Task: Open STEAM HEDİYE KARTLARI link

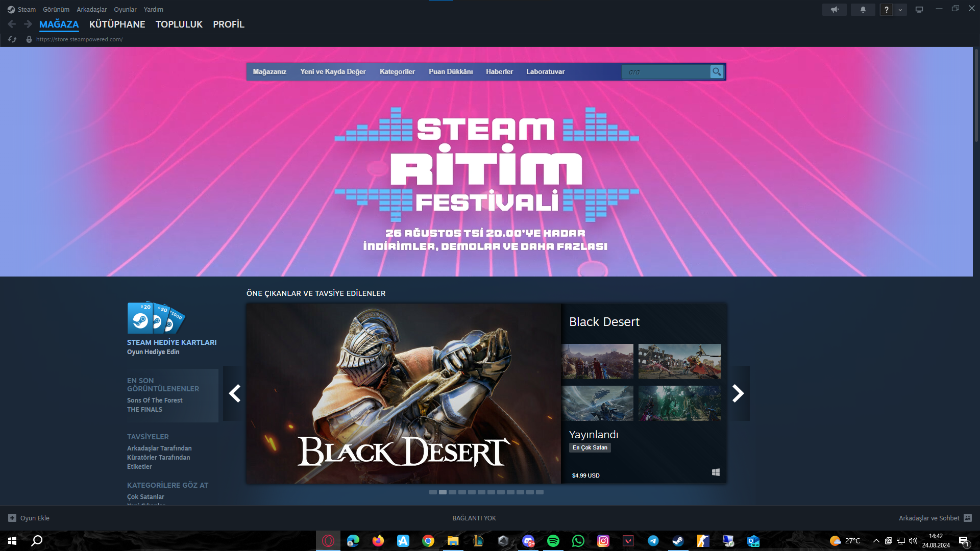Action: tap(172, 342)
